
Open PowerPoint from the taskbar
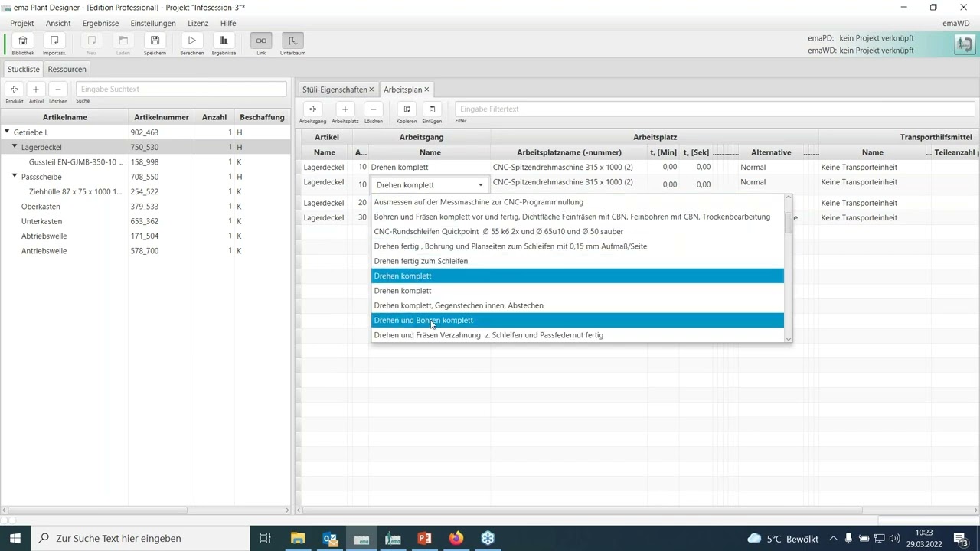pos(424,538)
